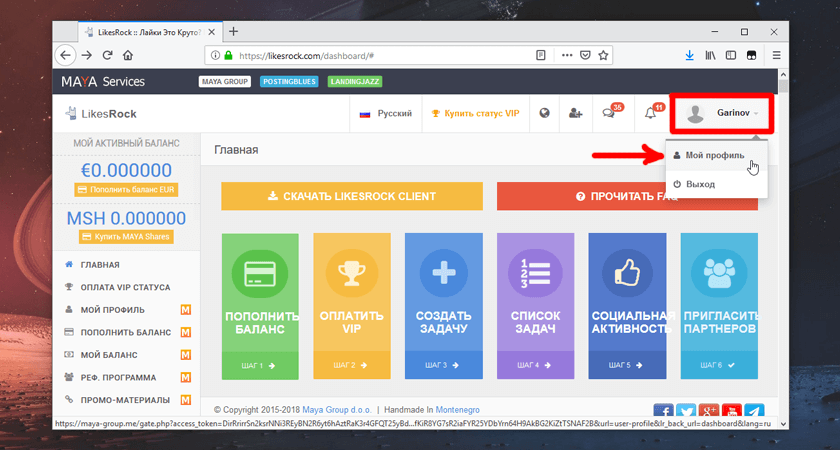840x450 pixels.
Task: Open the LANDINGJAZZ badge link
Action: tap(353, 82)
